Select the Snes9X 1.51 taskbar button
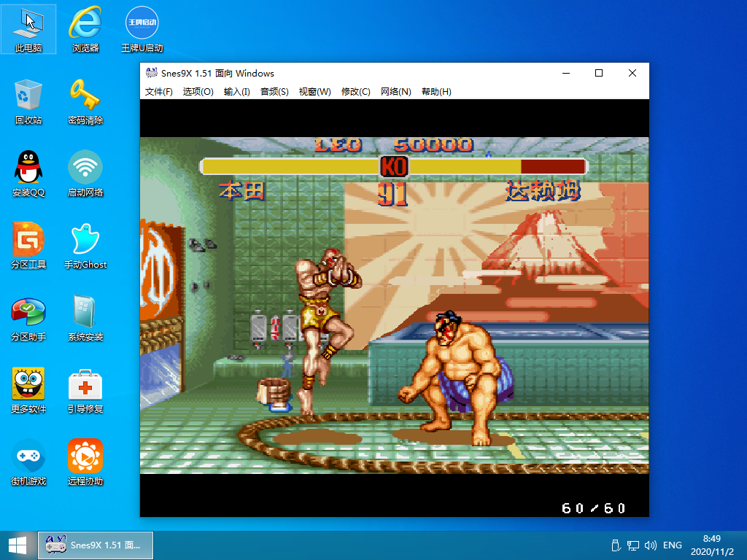Screen dimensions: 747x560 pyautogui.click(x=96, y=545)
